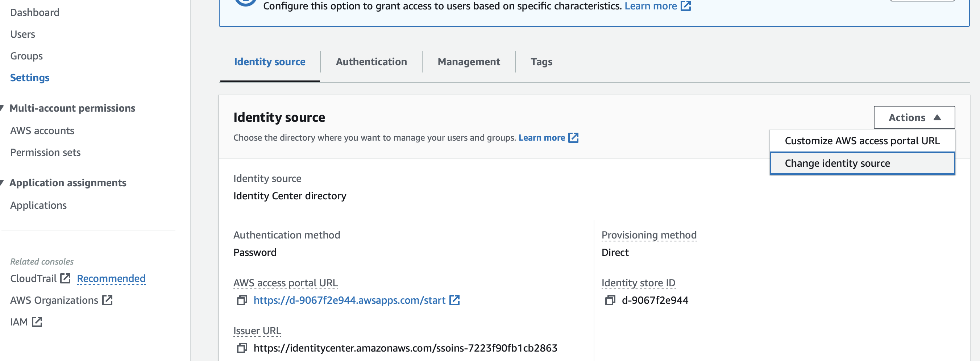The height and width of the screenshot is (361, 980).
Task: Collapse the Multi-account permissions section
Action: [2, 108]
